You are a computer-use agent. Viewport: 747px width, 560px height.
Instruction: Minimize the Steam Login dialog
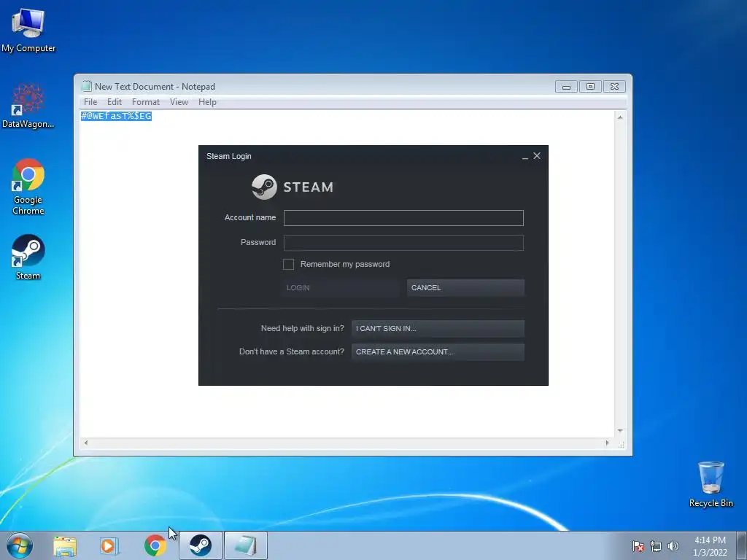pyautogui.click(x=525, y=156)
